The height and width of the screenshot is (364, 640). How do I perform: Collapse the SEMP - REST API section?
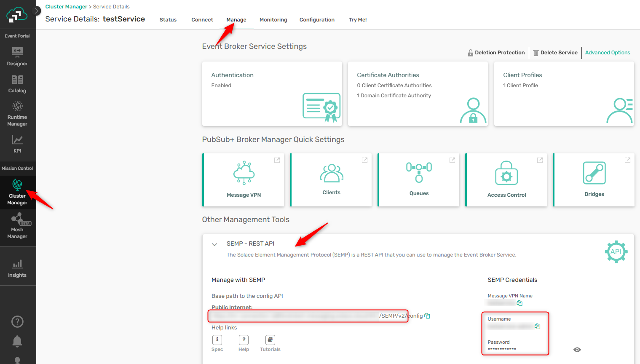[214, 244]
